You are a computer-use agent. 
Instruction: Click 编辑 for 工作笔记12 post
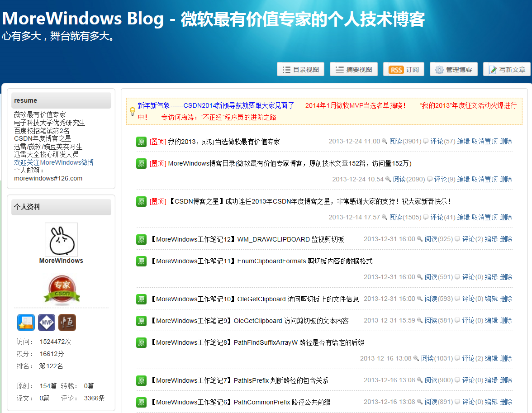[491, 239]
